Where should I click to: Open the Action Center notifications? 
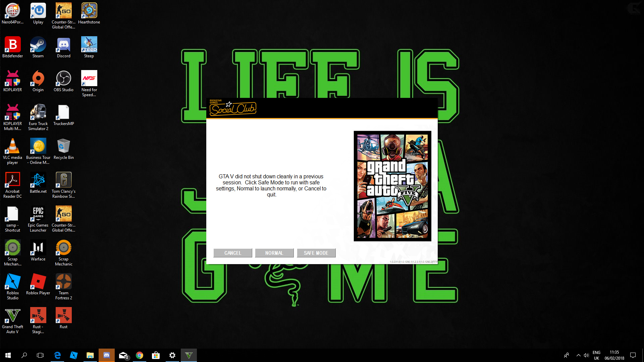[x=633, y=355]
